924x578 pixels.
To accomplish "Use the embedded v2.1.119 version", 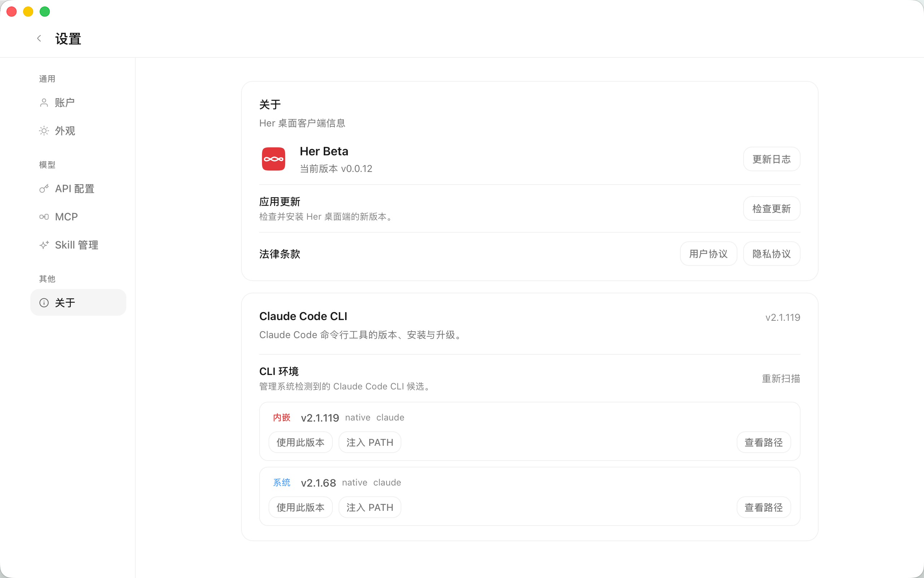I will (301, 442).
